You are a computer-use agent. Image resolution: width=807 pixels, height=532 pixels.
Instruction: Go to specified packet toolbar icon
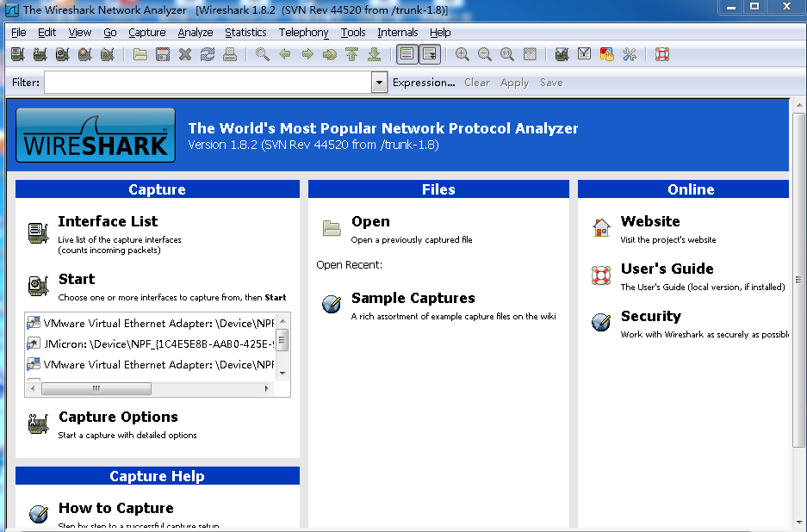pyautogui.click(x=329, y=54)
